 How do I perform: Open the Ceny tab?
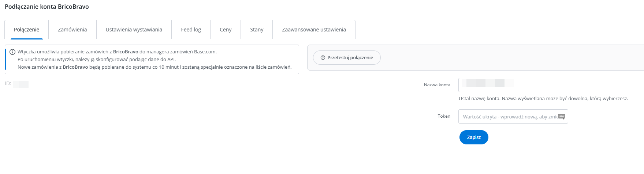click(226, 30)
